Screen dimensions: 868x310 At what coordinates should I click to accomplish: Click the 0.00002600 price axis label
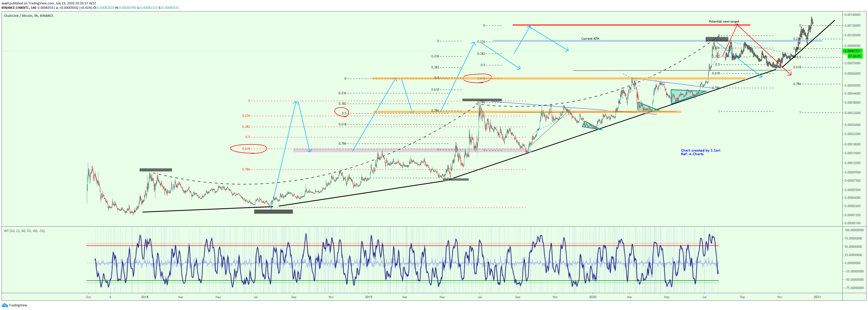852,206
